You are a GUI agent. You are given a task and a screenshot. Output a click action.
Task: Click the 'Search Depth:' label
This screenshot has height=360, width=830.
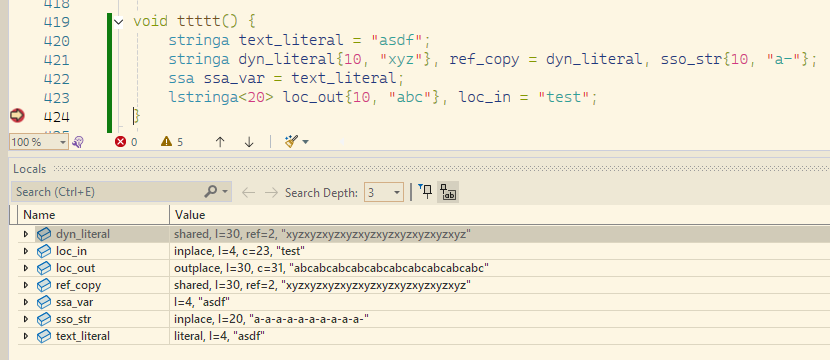coord(321,192)
